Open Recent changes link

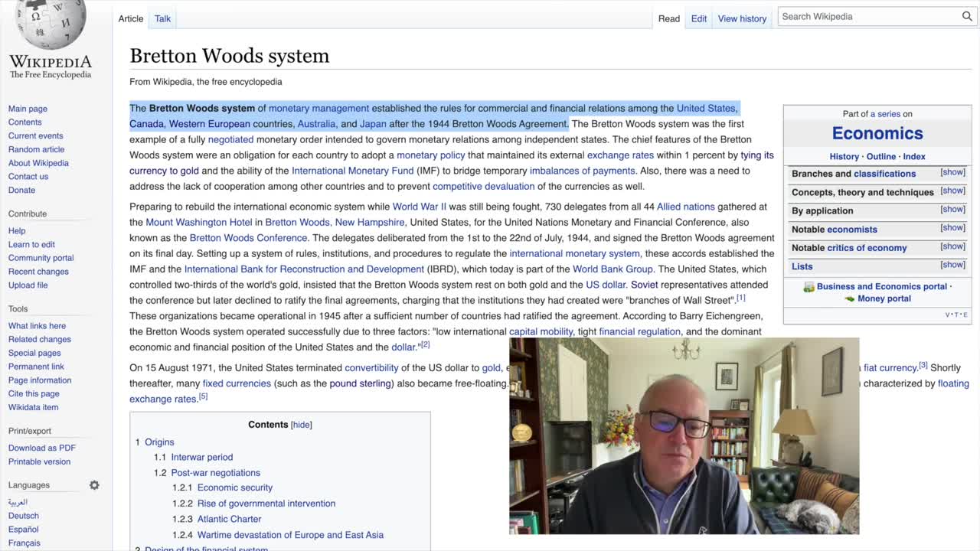[38, 272]
